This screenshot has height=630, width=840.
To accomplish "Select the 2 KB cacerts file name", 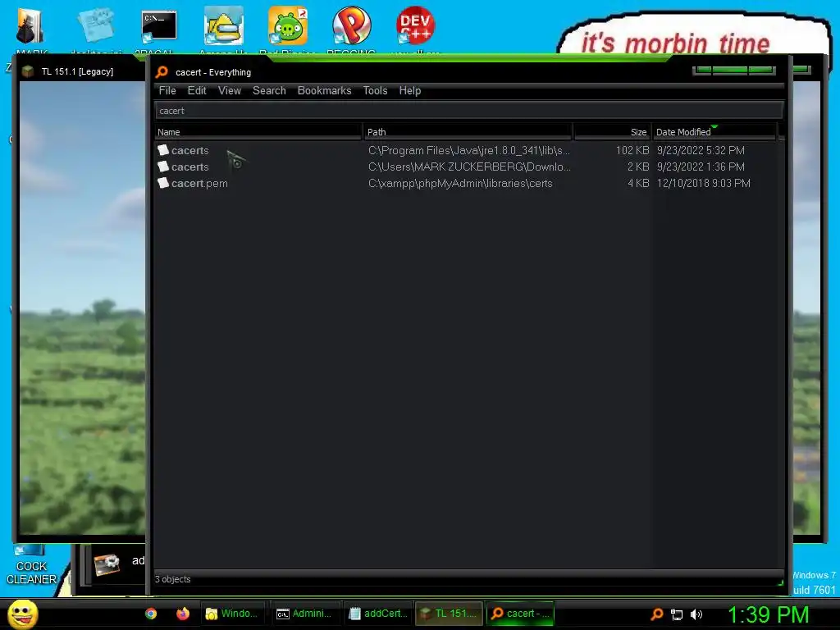I will 189,167.
